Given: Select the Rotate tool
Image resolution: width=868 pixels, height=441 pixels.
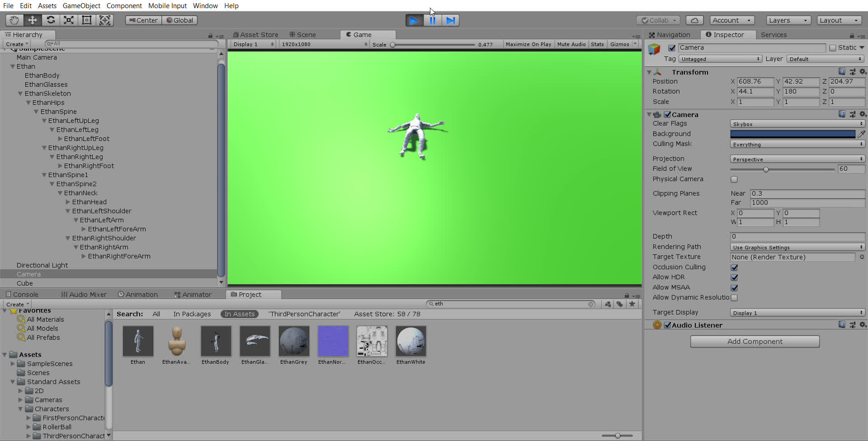Looking at the screenshot, I should (51, 20).
